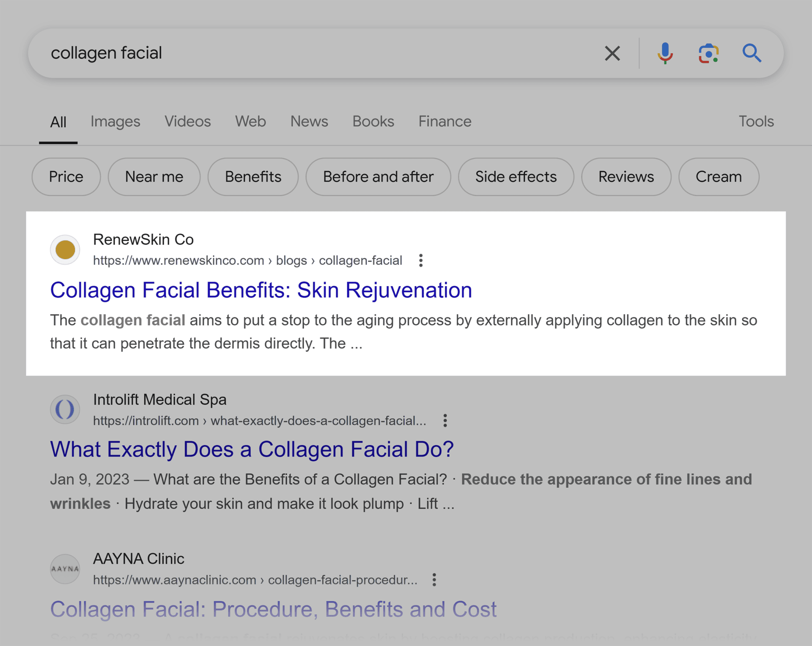Screen dimensions: 812x646
Task: Switch to the Images tab
Action: coord(115,122)
